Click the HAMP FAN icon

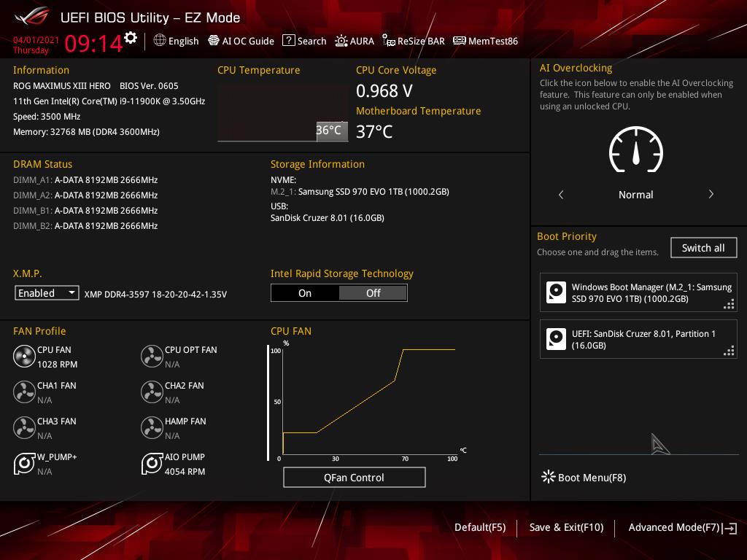[152, 428]
